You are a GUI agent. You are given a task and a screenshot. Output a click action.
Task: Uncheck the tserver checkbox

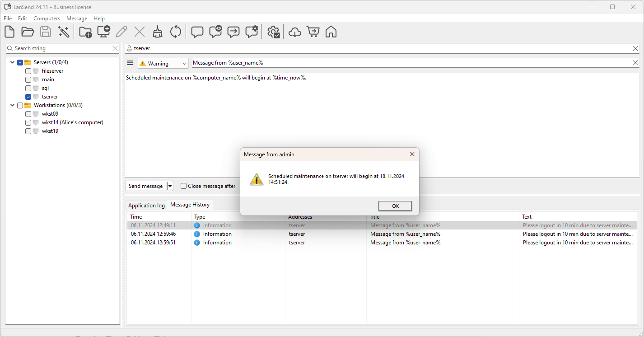[28, 97]
